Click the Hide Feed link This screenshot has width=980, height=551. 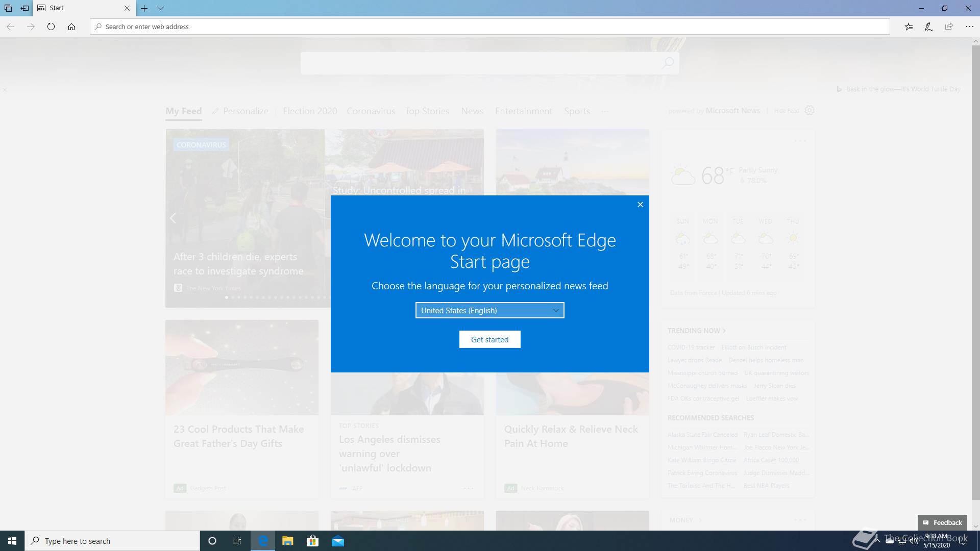pos(787,111)
